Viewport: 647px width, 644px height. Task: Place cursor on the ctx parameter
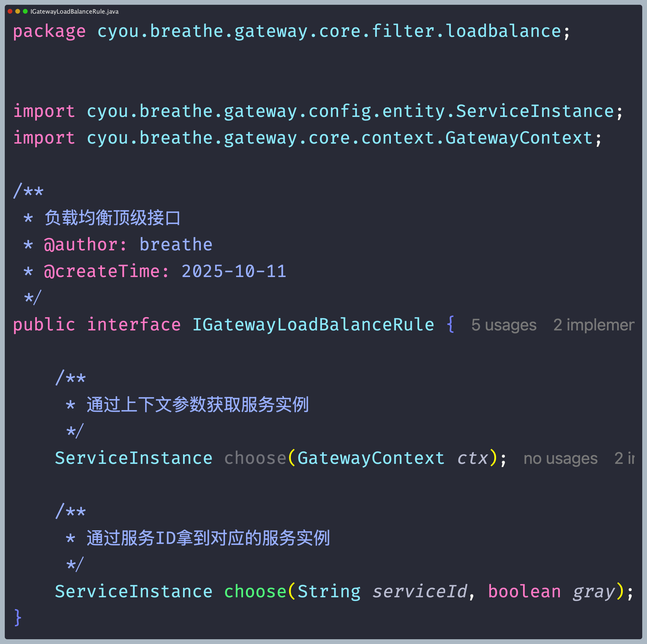coord(472,458)
